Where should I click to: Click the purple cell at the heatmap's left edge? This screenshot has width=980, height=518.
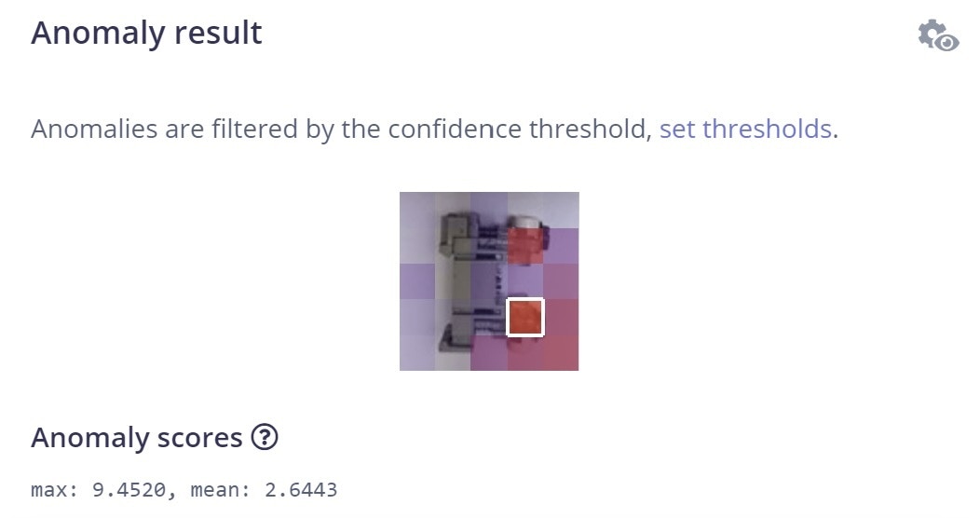click(417, 281)
